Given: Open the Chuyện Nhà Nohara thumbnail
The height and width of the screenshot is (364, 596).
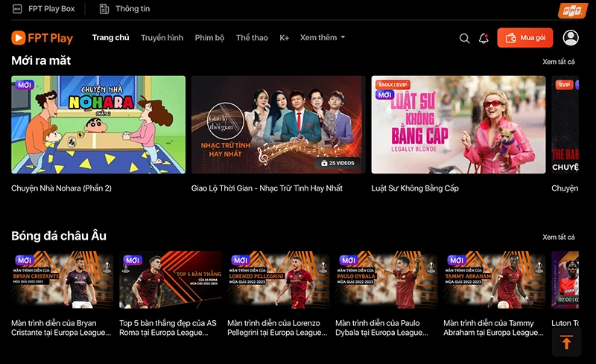Looking at the screenshot, I should (x=98, y=124).
